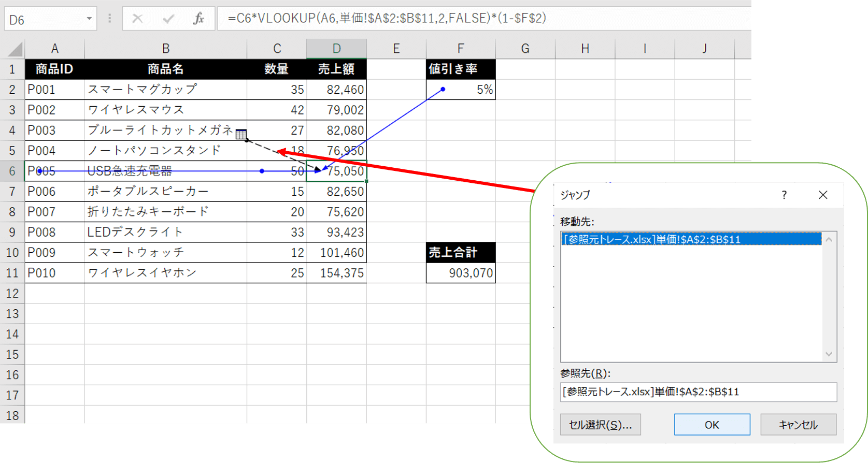Click into the 参照先 input field

tap(698, 392)
